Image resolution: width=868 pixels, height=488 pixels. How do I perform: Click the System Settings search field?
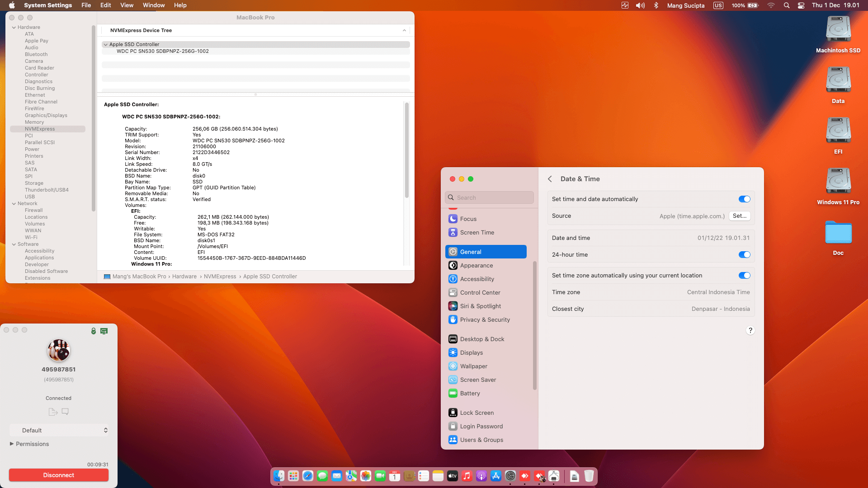click(x=489, y=198)
